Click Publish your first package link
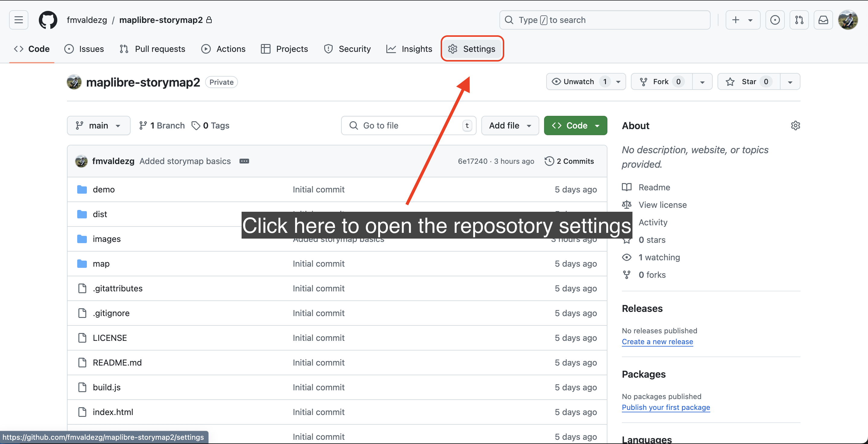Screen dimensions: 868x444 click(666, 407)
